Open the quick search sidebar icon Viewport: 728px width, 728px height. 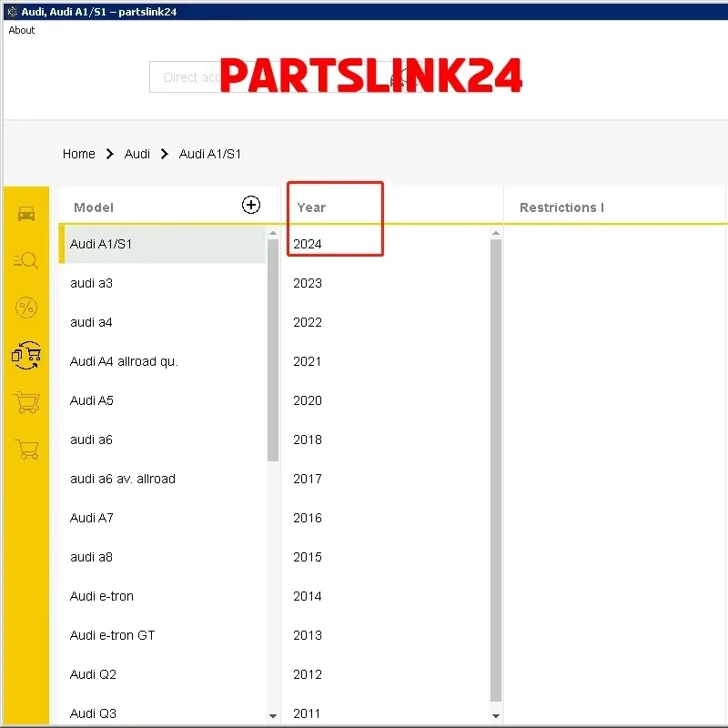pyautogui.click(x=25, y=261)
